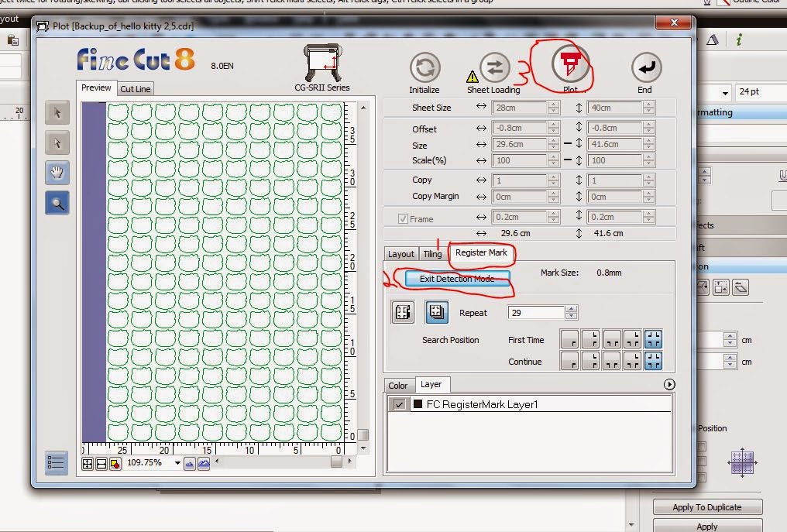Increase Sheet Size width stepper
Screen dimensions: 787x532
[554, 105]
